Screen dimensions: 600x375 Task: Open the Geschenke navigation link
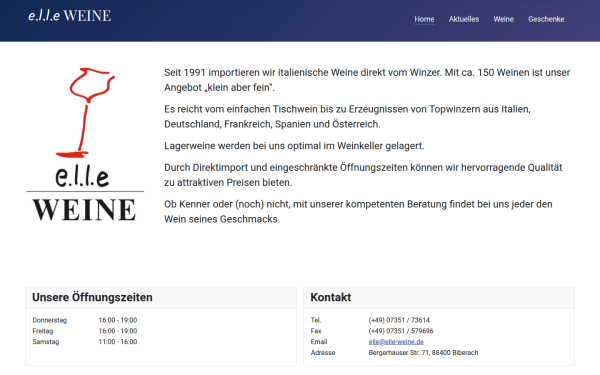tap(546, 19)
